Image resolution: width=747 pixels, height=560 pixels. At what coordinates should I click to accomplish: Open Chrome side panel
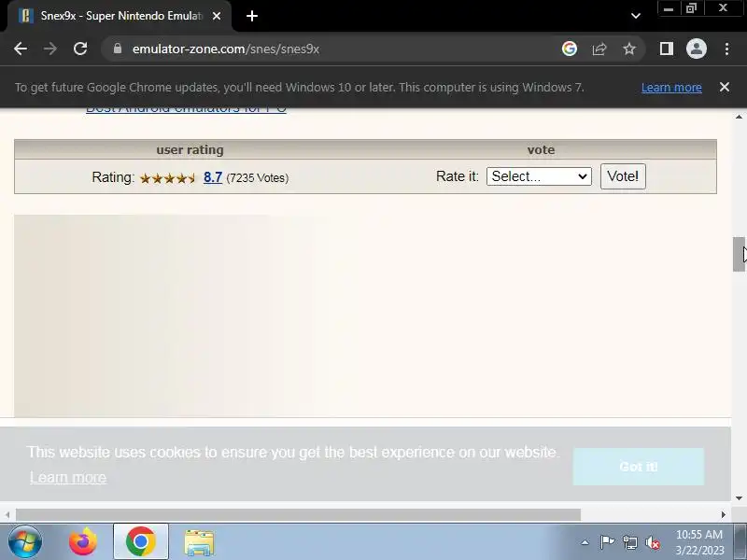point(667,49)
